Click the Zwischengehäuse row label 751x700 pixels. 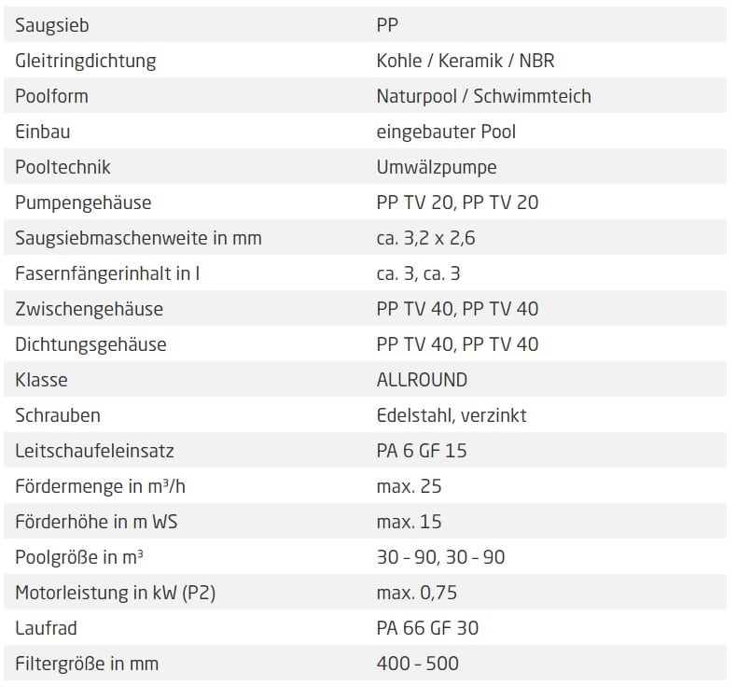tap(89, 309)
